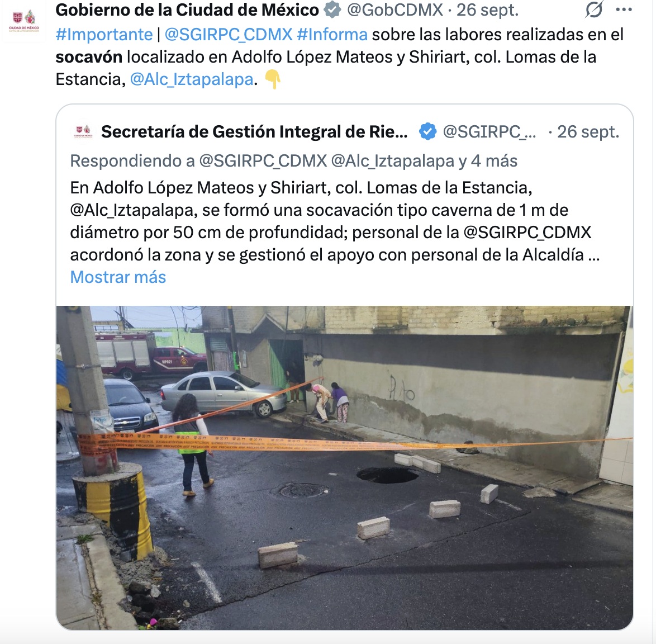Open the quoted tweet's 26 sept. timestamp

tap(588, 132)
